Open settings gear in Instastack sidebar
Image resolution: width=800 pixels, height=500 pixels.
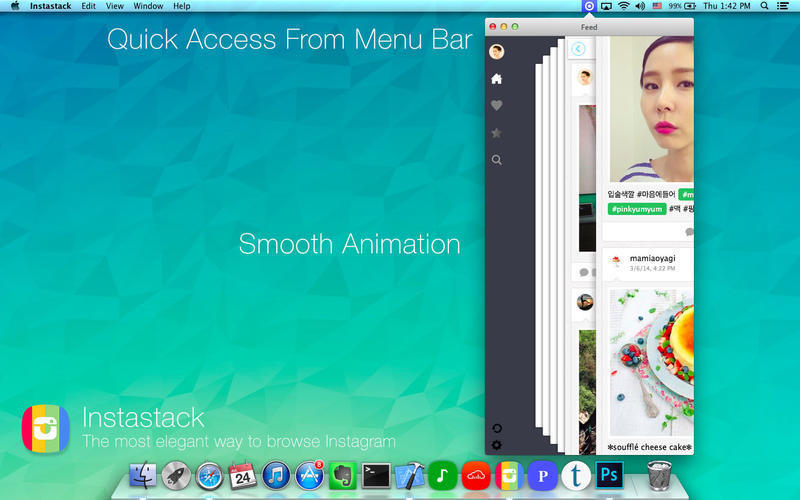[x=496, y=445]
